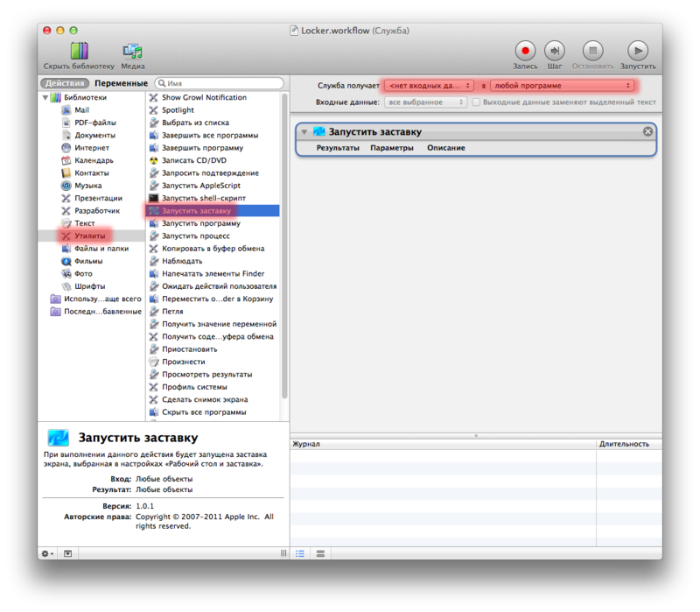This screenshot has width=700, height=612.
Task: Select the Разработчик category
Action: 97,210
